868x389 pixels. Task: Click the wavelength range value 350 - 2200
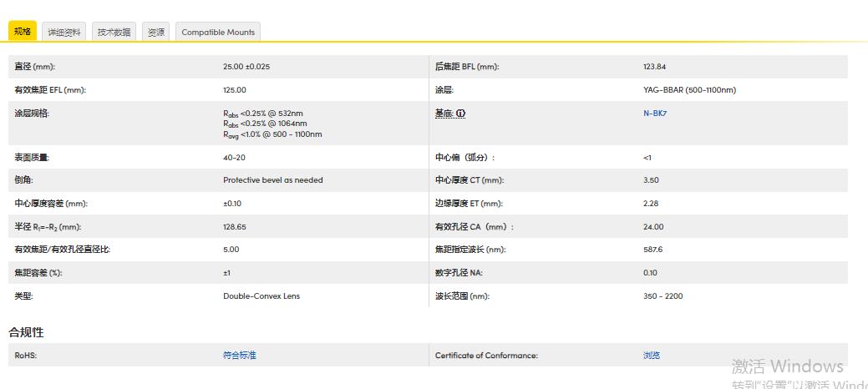pos(662,296)
